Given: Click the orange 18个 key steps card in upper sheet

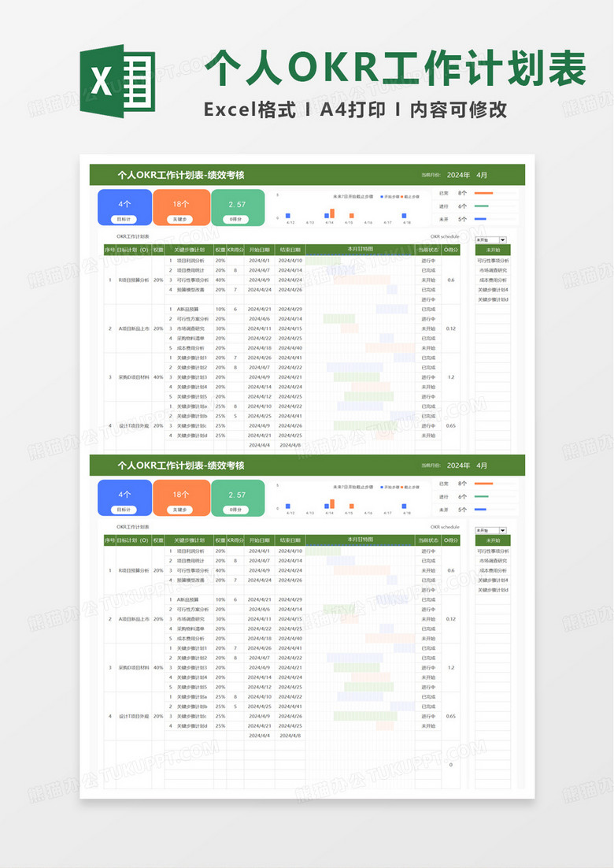Looking at the screenshot, I should 181,207.
